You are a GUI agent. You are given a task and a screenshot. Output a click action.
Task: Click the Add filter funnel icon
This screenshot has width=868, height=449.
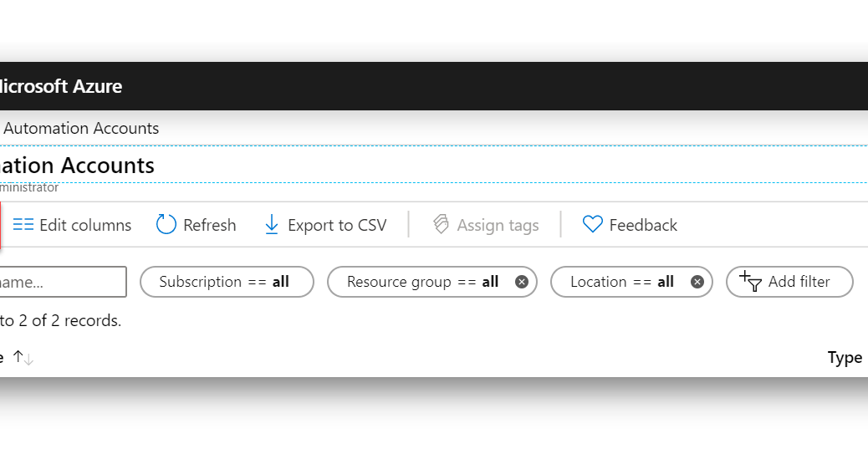pos(751,281)
